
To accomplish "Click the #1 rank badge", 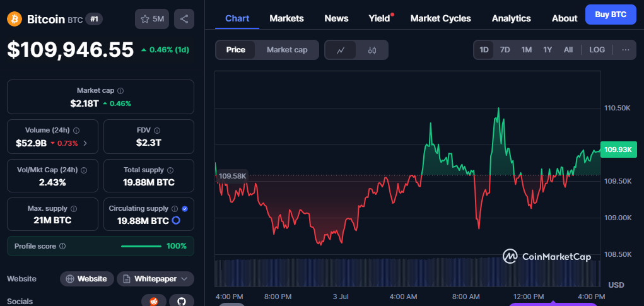I will 94,19.
